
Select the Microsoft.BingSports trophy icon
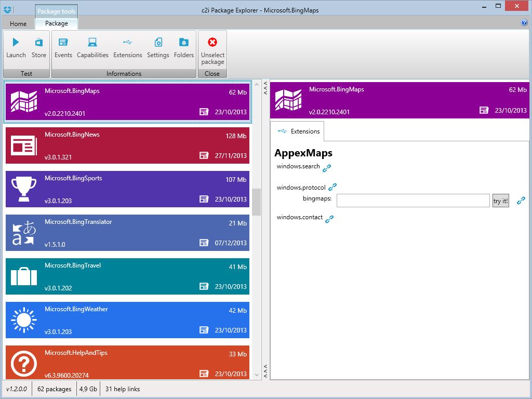point(23,189)
